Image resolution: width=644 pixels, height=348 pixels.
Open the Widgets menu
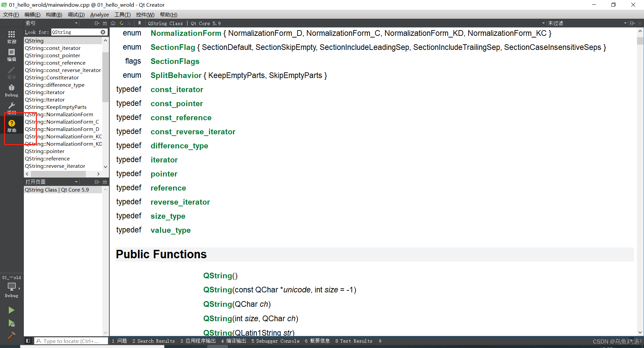coord(145,14)
